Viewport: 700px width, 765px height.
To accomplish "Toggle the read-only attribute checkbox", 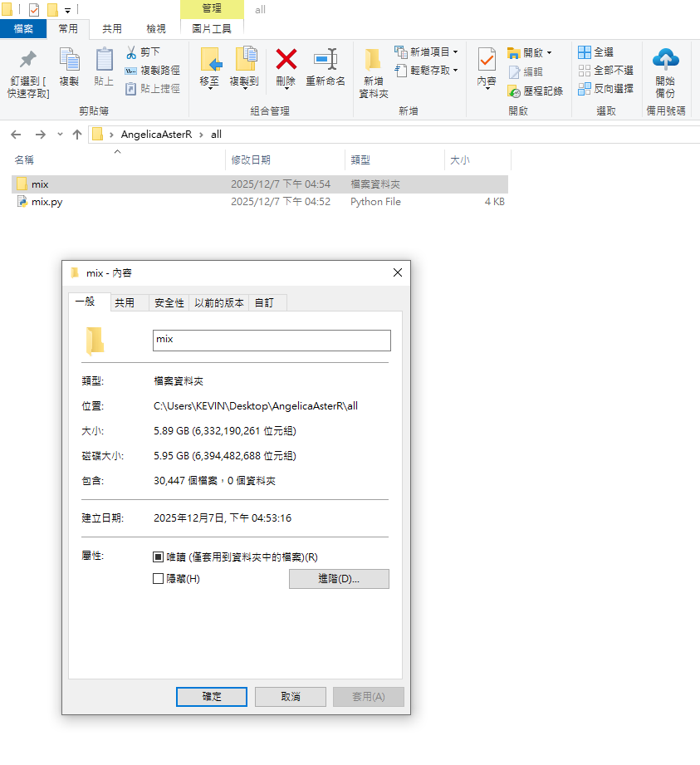I will tap(159, 557).
